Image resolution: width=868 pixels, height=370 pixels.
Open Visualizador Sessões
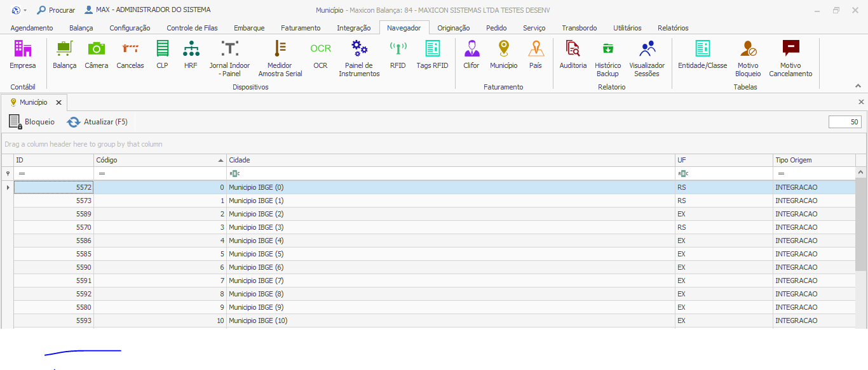(x=647, y=58)
